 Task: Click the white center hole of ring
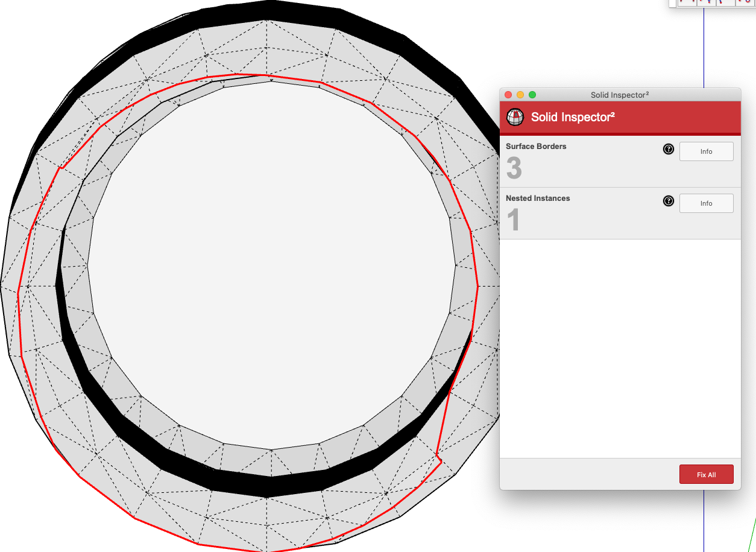pyautogui.click(x=271, y=265)
